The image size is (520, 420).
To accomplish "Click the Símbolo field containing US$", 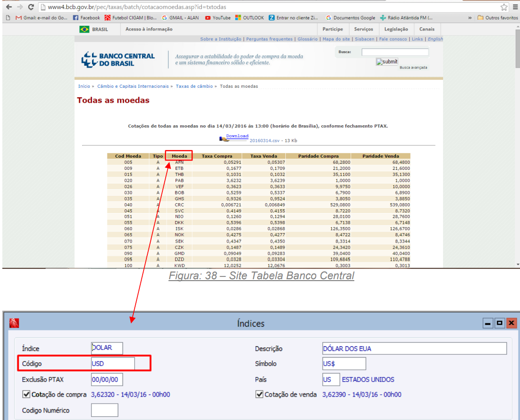I will [344, 363].
